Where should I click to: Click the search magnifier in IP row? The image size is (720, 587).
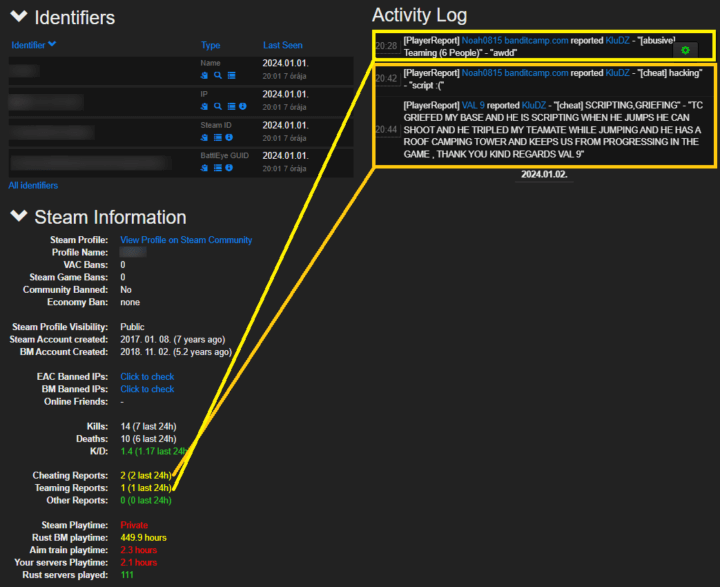click(218, 107)
